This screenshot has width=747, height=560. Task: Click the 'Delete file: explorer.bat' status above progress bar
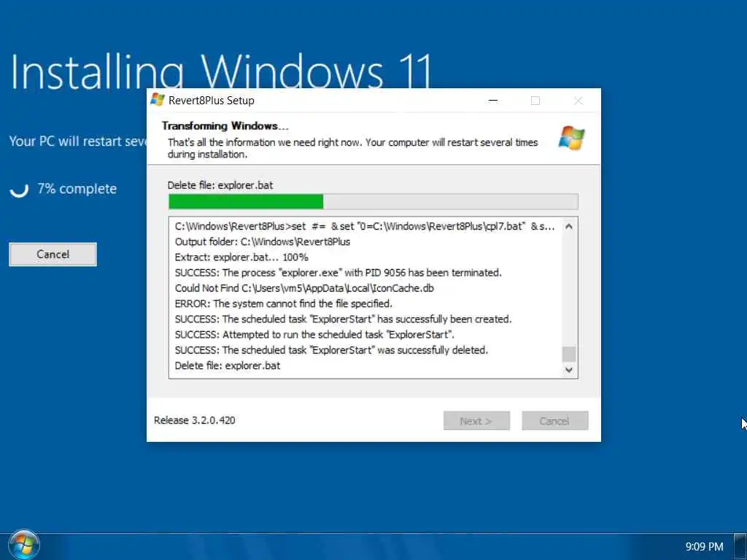click(220, 185)
